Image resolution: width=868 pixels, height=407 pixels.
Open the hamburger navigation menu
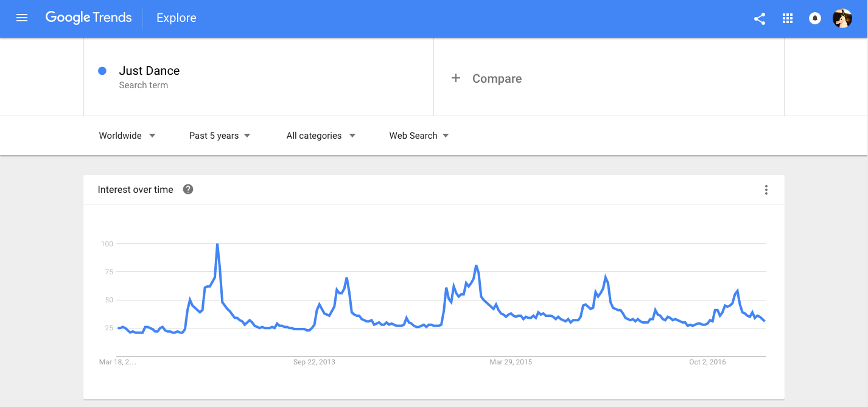tap(22, 18)
